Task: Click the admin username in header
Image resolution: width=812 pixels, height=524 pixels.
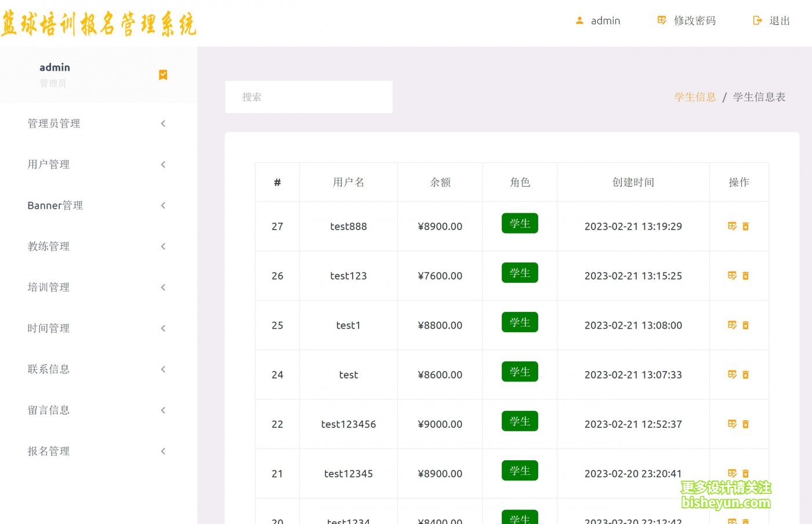Action: point(606,20)
